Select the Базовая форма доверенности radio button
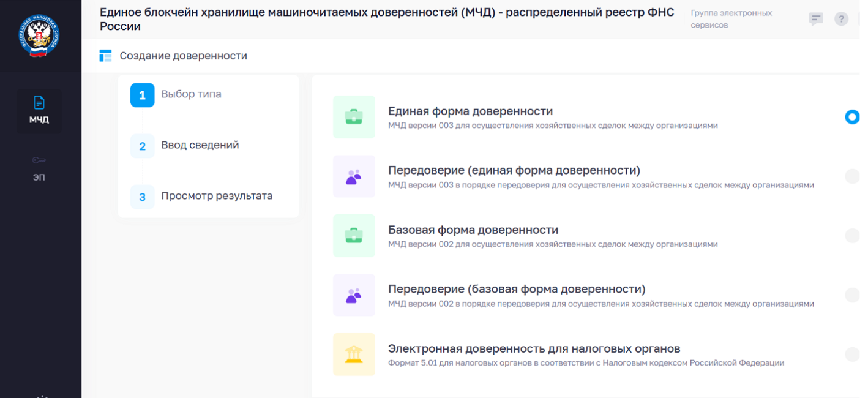 (852, 236)
